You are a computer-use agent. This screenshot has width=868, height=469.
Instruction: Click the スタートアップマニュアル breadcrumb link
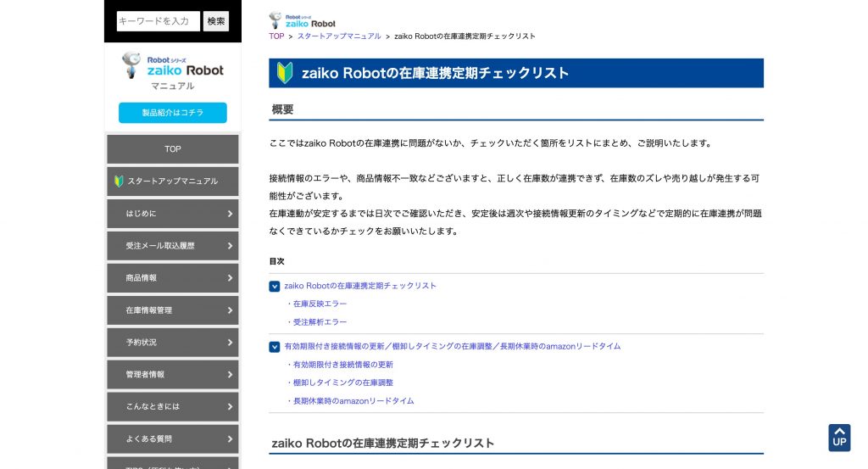click(x=339, y=36)
